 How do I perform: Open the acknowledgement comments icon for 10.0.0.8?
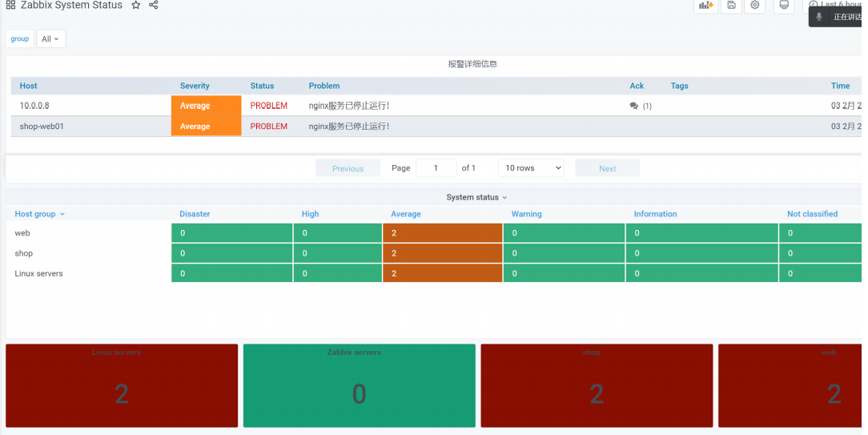coord(634,106)
